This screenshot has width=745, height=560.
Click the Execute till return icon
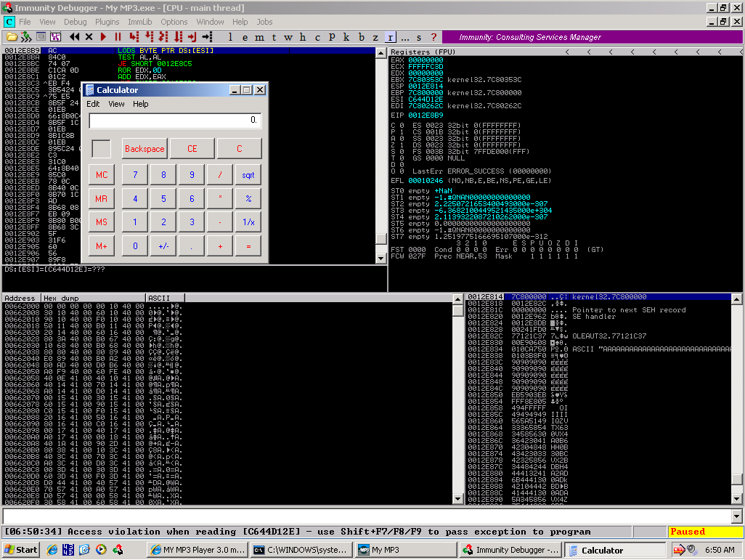[192, 37]
